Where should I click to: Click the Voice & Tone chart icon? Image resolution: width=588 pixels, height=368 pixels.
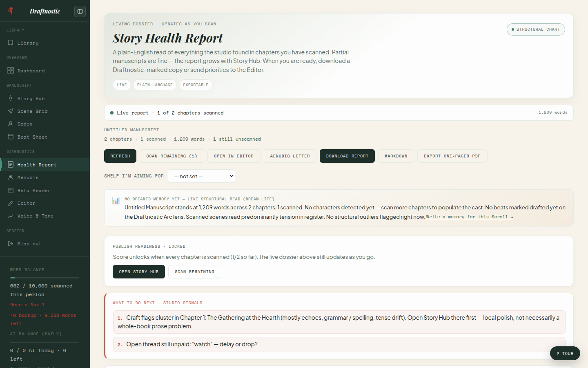(11, 215)
